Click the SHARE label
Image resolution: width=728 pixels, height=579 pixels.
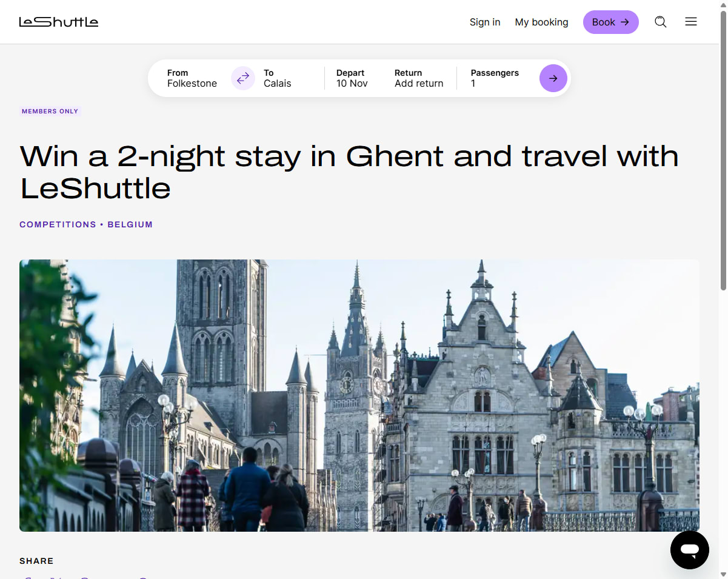click(36, 561)
